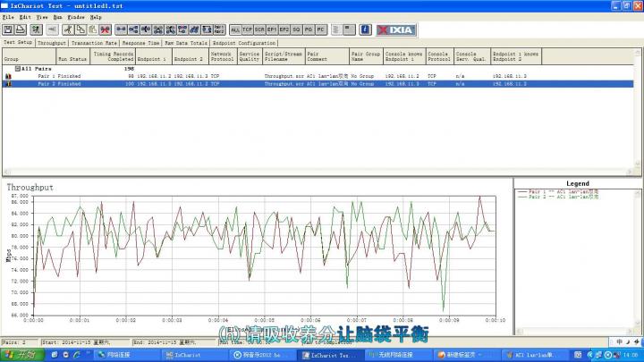
Task: Click the grayed-out Stop toolbar icon
Action: [52, 29]
